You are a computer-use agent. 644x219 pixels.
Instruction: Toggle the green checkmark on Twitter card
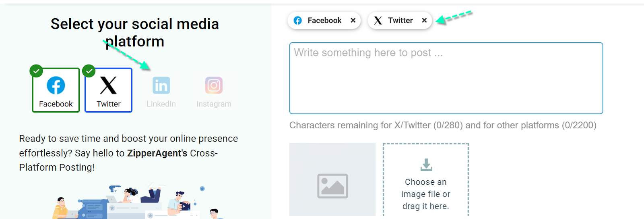point(89,71)
